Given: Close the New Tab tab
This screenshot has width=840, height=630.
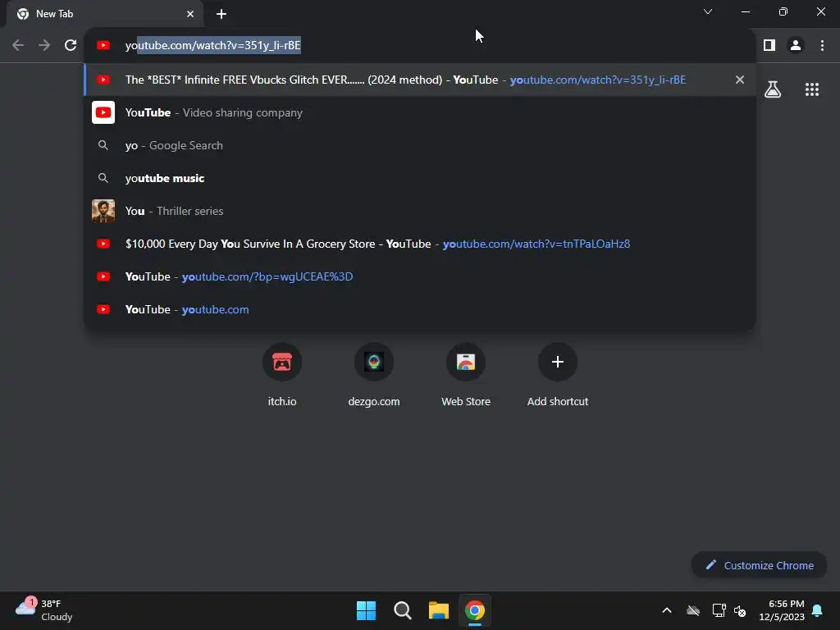Looking at the screenshot, I should tap(190, 14).
